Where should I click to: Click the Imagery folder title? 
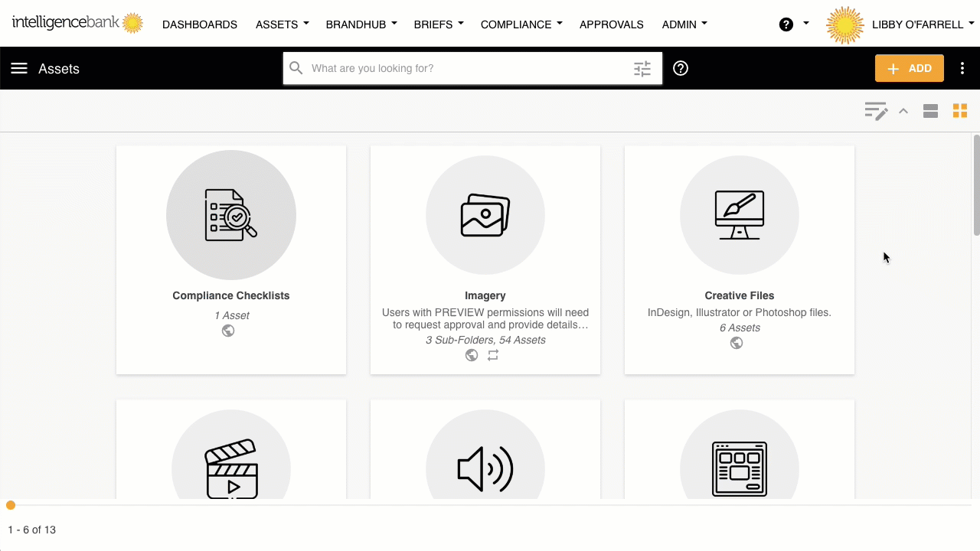tap(485, 295)
